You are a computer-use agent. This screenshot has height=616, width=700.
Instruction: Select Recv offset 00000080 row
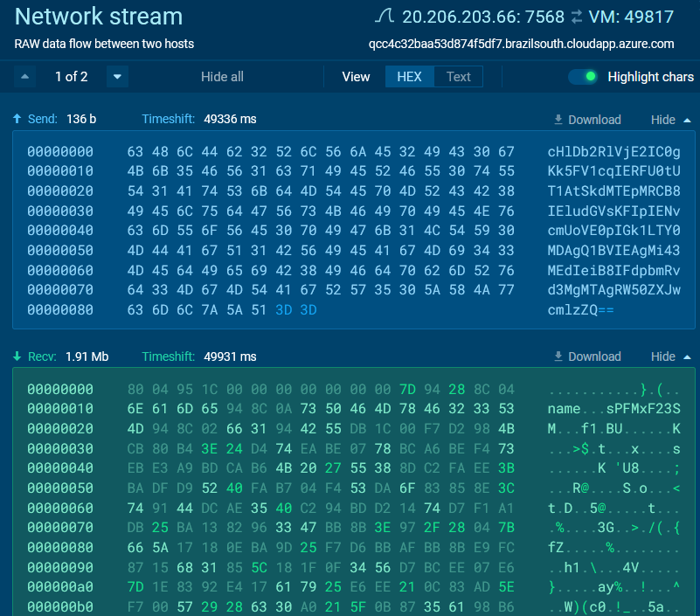click(354, 547)
